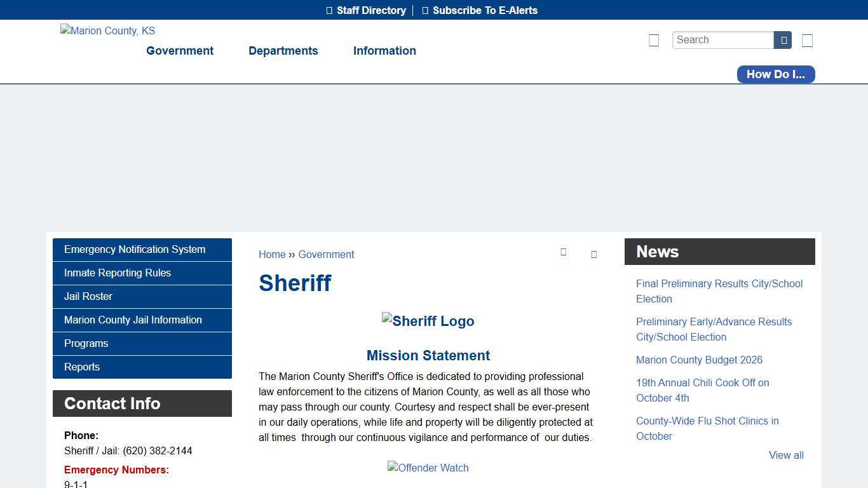Click the Marion County, KS logo
The height and width of the screenshot is (488, 868).
pos(107,30)
